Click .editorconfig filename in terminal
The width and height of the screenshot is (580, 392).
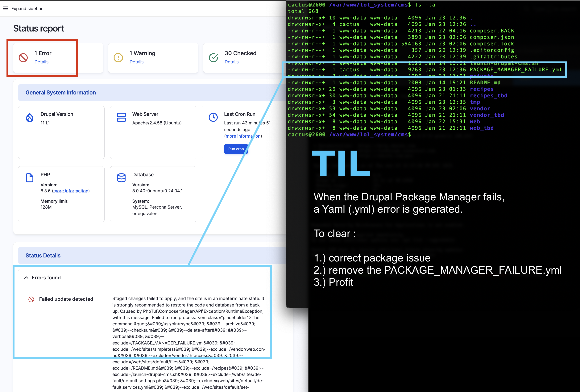(492, 50)
